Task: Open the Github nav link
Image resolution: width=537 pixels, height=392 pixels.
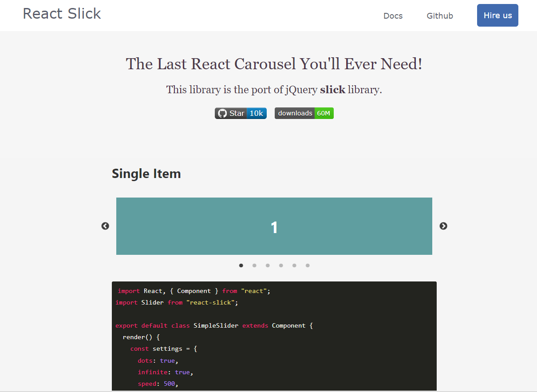Action: point(440,16)
